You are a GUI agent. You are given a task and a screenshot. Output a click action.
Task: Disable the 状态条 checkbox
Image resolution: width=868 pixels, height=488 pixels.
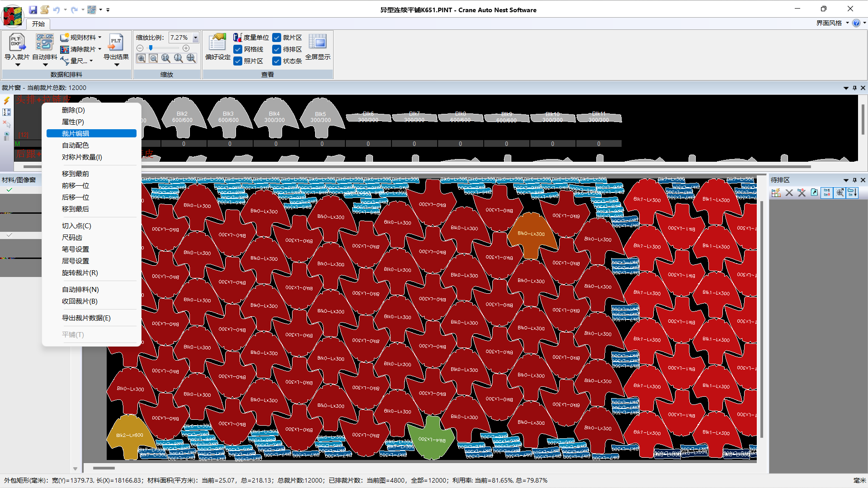[277, 61]
